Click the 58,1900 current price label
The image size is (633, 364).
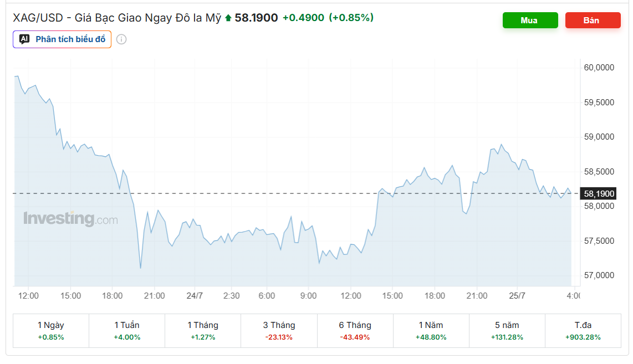(x=599, y=194)
